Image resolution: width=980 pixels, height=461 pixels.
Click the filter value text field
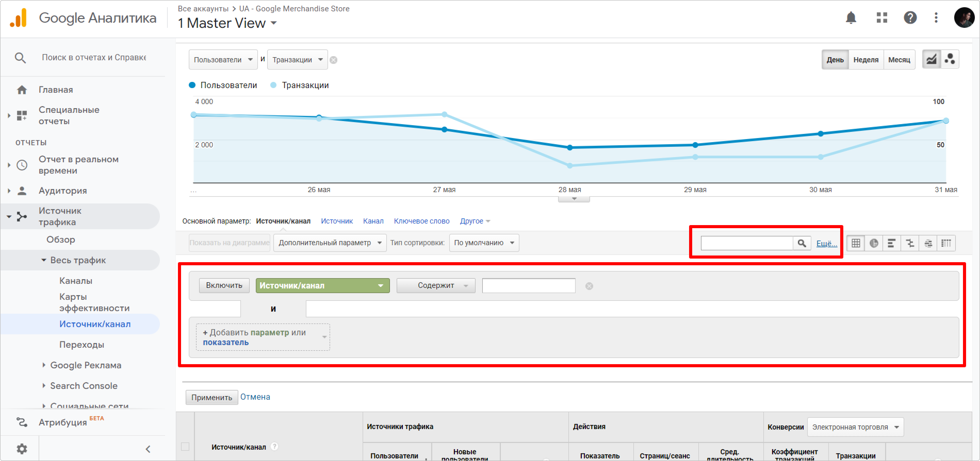coord(528,286)
